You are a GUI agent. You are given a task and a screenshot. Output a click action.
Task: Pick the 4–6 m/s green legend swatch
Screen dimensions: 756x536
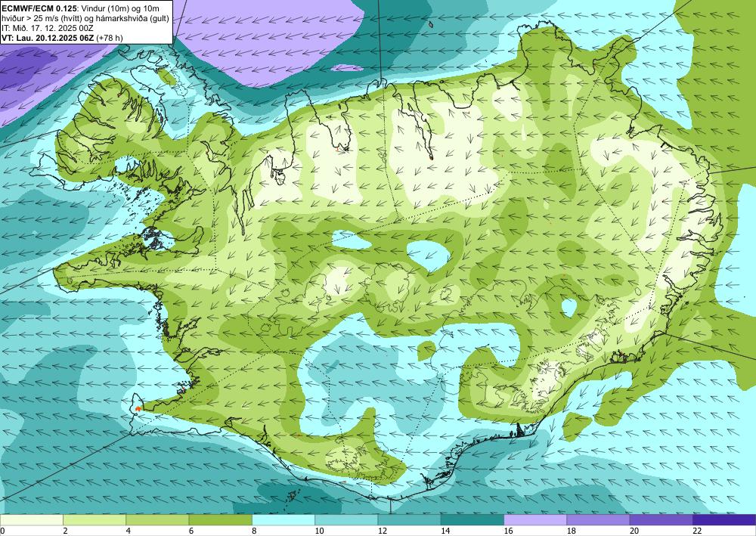coord(157,519)
